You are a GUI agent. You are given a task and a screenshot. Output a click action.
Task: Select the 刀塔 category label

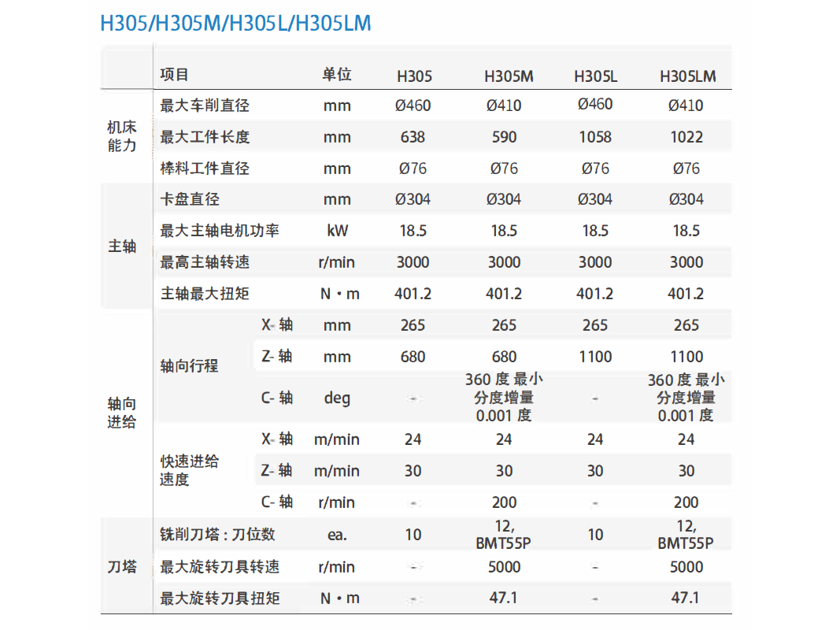pyautogui.click(x=122, y=566)
